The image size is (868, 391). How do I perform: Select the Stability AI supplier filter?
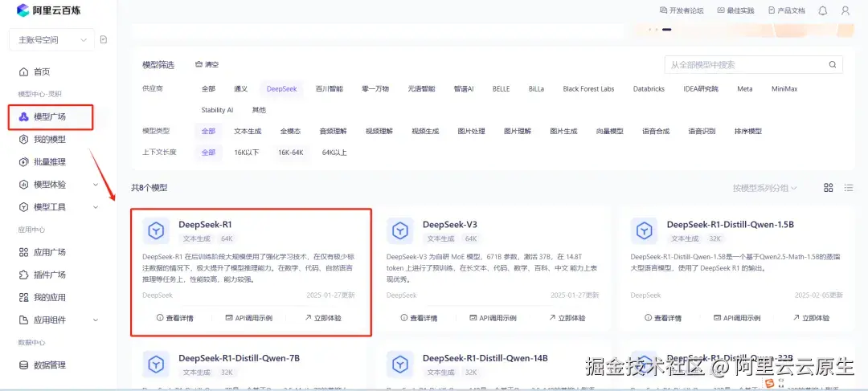pyautogui.click(x=217, y=110)
